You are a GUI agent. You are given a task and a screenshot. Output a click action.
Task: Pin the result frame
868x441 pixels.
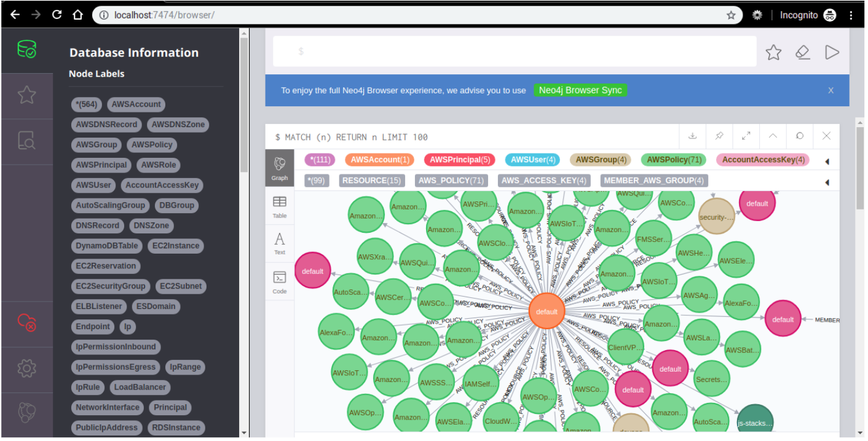tap(719, 136)
